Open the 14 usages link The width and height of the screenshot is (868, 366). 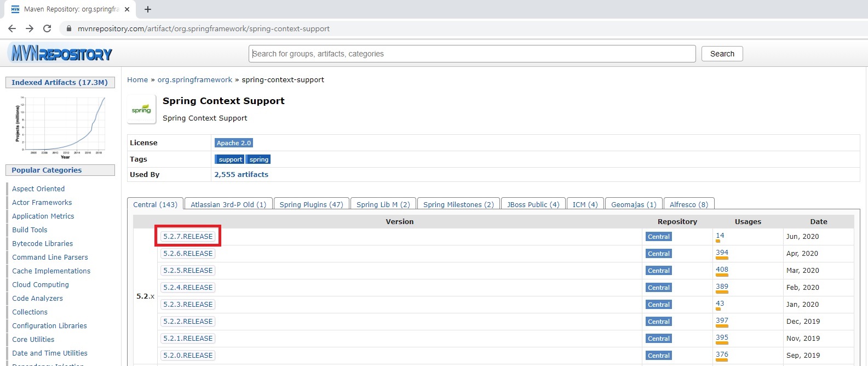point(720,236)
